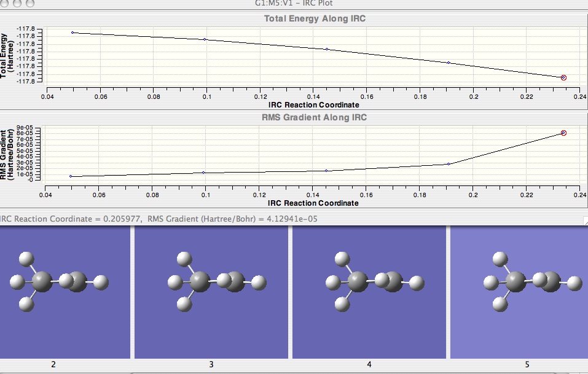This screenshot has width=588, height=374.
Task: Select the first RMS Gradient point near 0.05
Action: [x=71, y=176]
